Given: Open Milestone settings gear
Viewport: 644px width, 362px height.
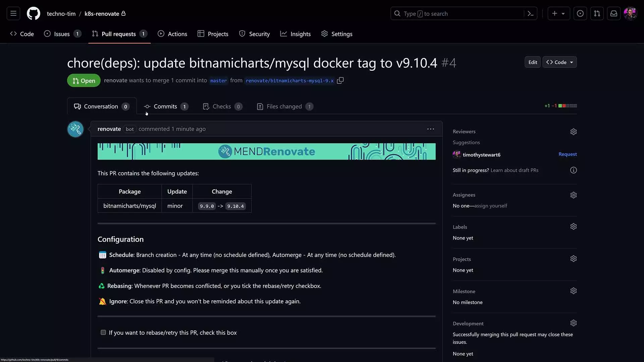Looking at the screenshot, I should click(573, 291).
